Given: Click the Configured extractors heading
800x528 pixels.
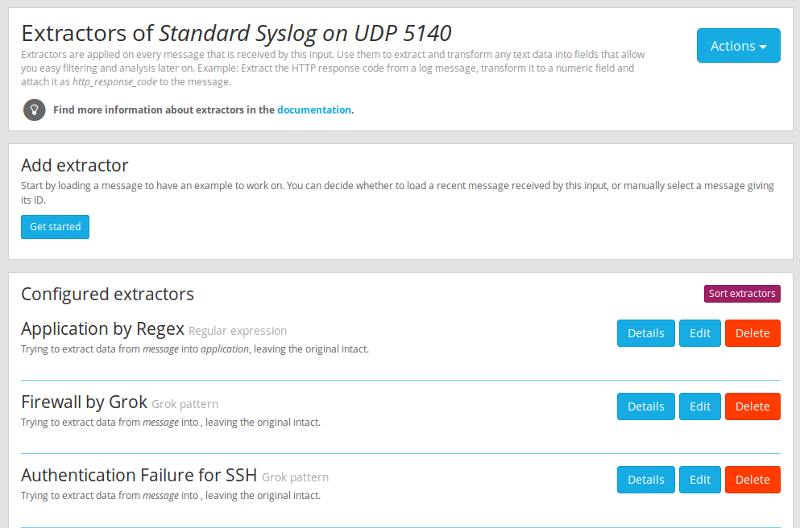Looking at the screenshot, I should 107,294.
